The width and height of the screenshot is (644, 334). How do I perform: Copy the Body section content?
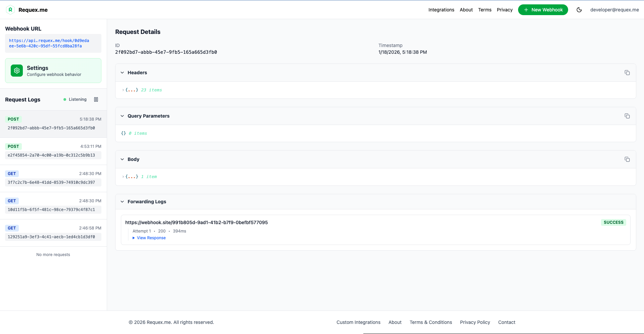[627, 159]
